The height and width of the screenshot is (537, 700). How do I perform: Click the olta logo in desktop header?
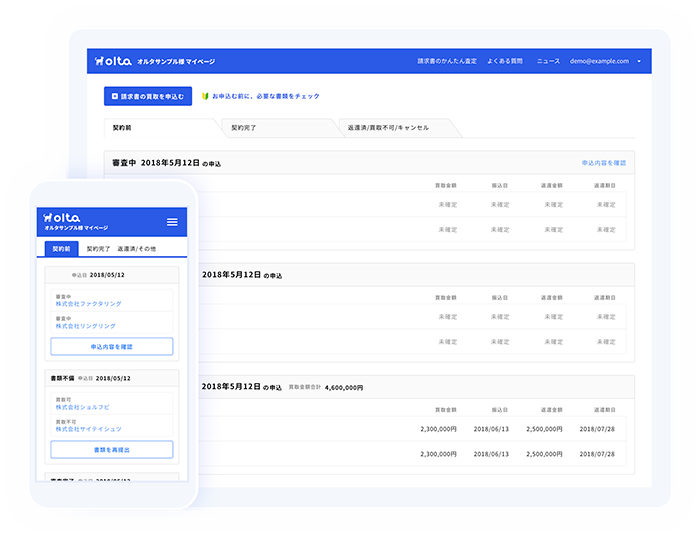point(113,61)
